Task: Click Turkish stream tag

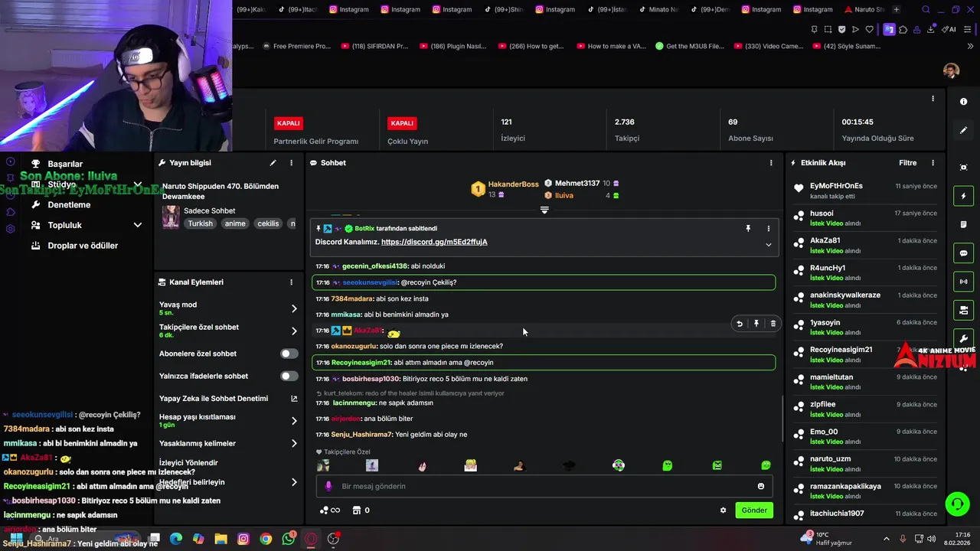Action: (x=201, y=223)
